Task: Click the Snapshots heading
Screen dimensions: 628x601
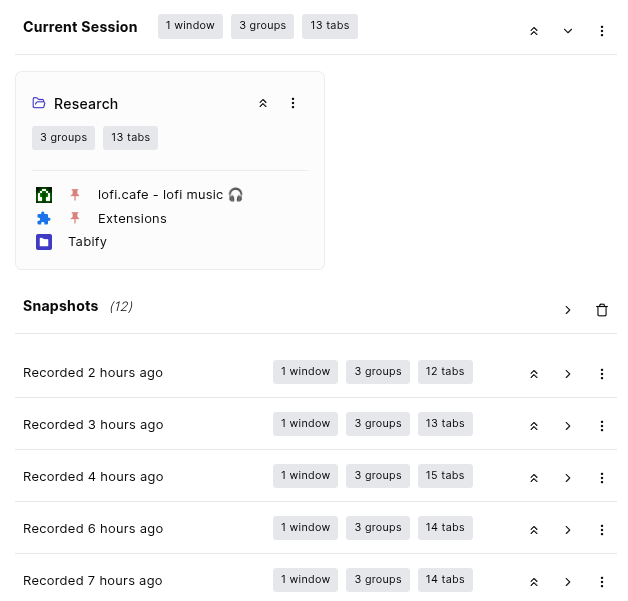Action: click(60, 306)
